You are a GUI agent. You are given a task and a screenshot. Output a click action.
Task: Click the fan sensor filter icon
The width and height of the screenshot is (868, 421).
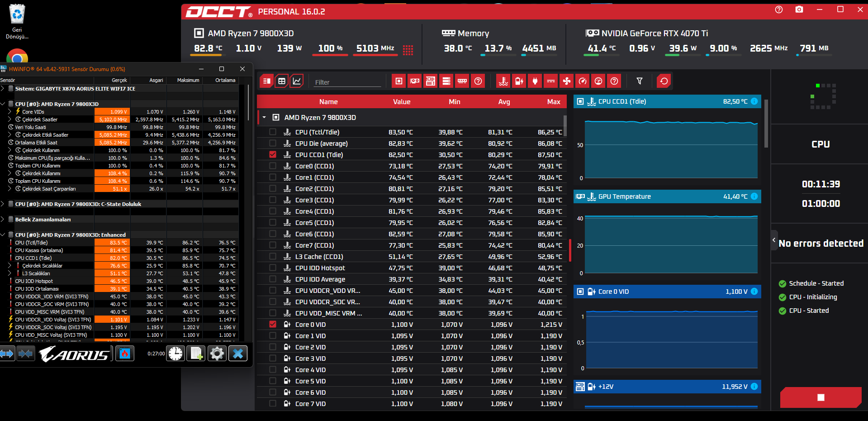pyautogui.click(x=566, y=81)
